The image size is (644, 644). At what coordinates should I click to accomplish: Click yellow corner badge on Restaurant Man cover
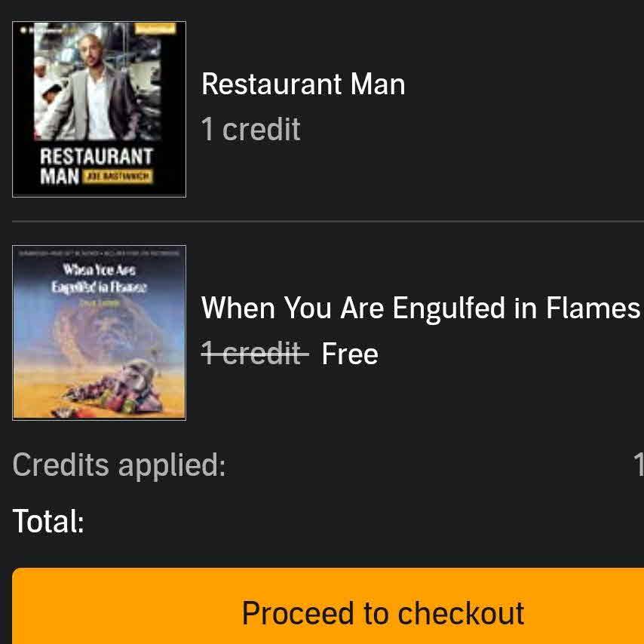click(x=155, y=29)
